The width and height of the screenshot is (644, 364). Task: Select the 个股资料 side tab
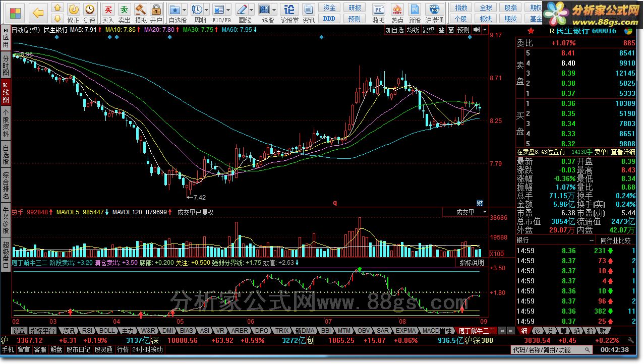click(x=6, y=123)
